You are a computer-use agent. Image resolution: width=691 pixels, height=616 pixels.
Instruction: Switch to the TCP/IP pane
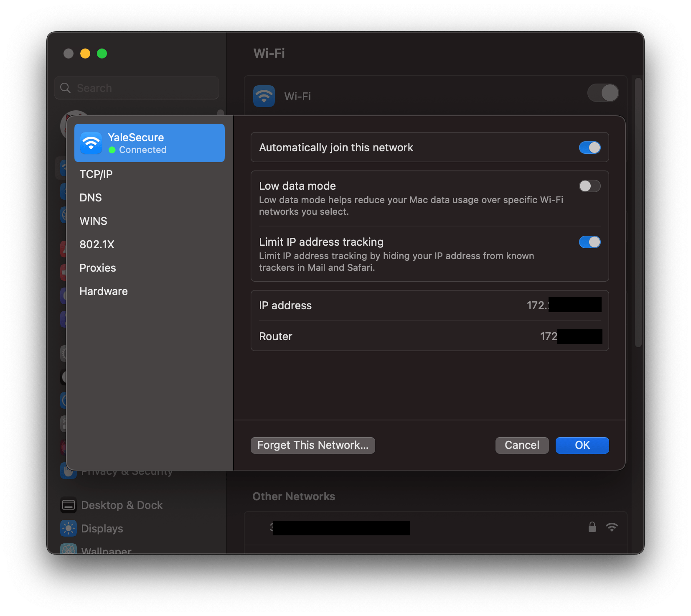tap(96, 174)
